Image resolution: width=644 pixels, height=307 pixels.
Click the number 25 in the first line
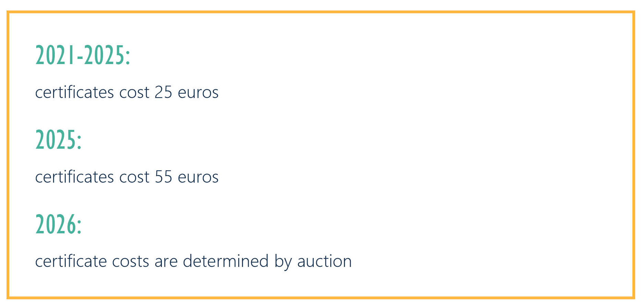(163, 92)
